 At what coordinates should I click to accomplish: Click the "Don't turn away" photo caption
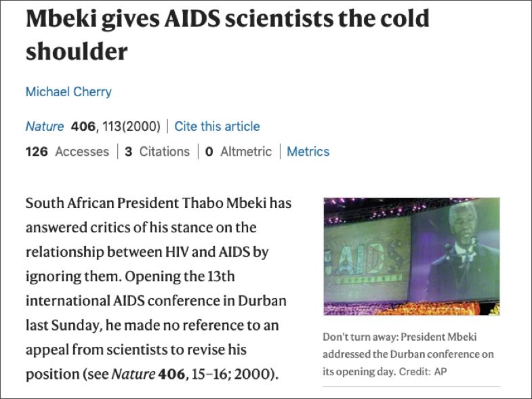point(408,354)
